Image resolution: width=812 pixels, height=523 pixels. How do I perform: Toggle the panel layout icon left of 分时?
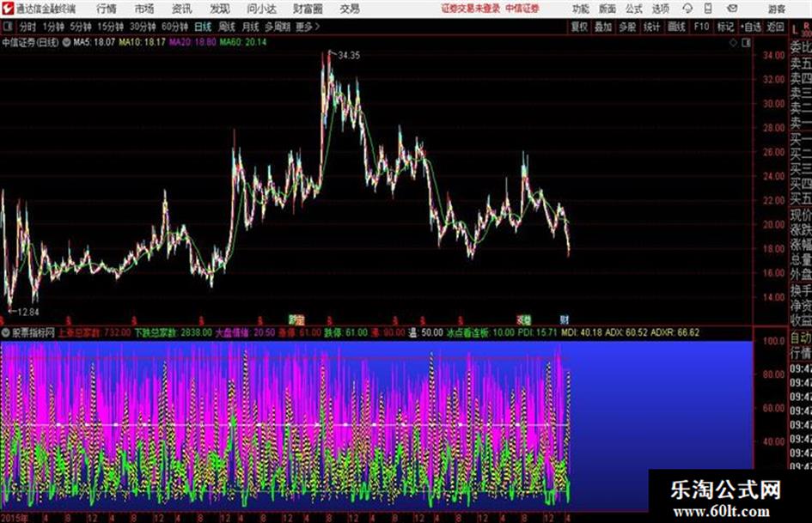coord(7,27)
